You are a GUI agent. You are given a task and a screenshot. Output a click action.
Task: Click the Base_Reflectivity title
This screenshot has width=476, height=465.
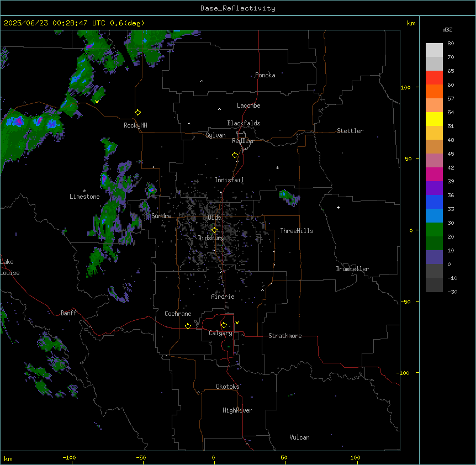tap(238, 8)
